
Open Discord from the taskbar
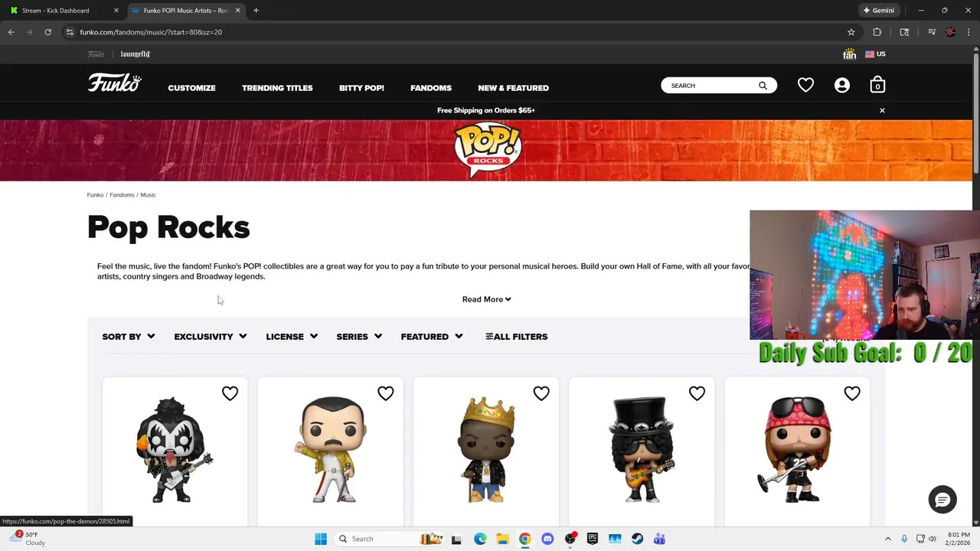coord(547,539)
